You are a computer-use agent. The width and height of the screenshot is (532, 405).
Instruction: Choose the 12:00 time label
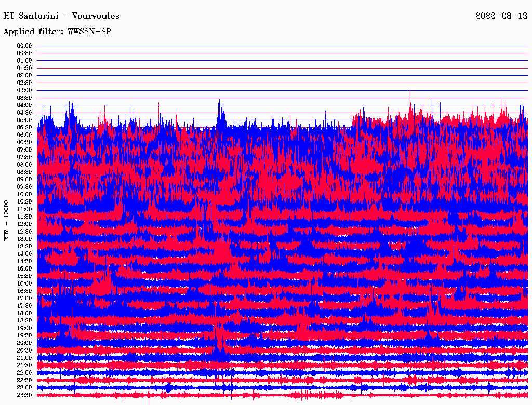pyautogui.click(x=24, y=224)
